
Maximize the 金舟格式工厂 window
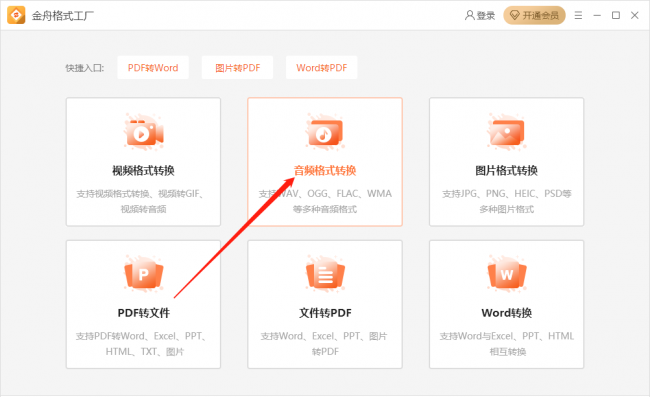(x=616, y=15)
